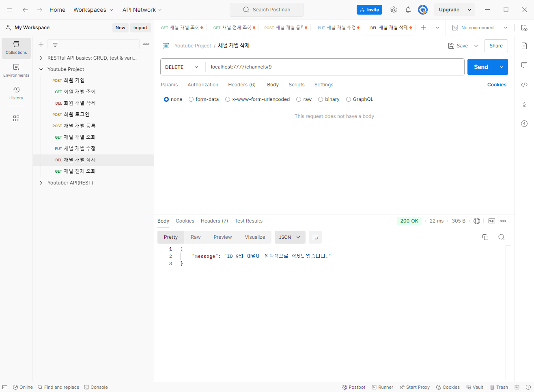The height and width of the screenshot is (392, 534).
Task: Switch to the request Settings tab
Action: 324,85
